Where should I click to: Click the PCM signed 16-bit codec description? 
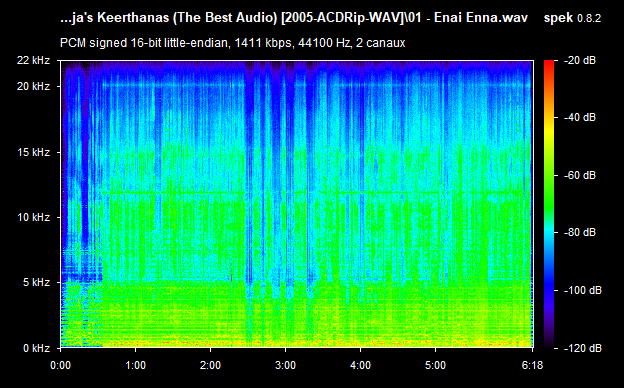click(x=232, y=43)
